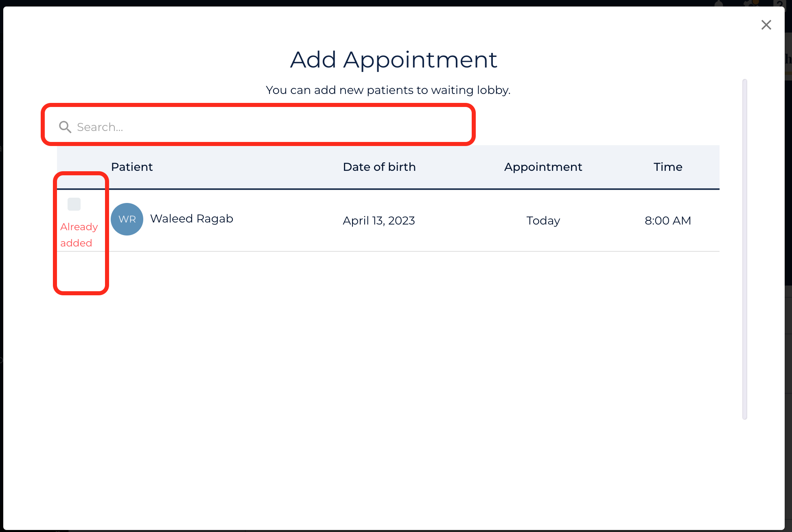Click the Appointment column header

543,167
